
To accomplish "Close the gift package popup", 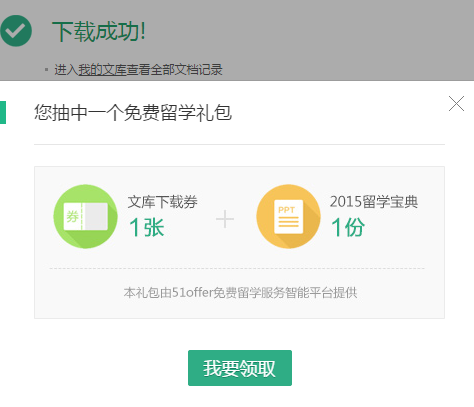I will (x=456, y=103).
